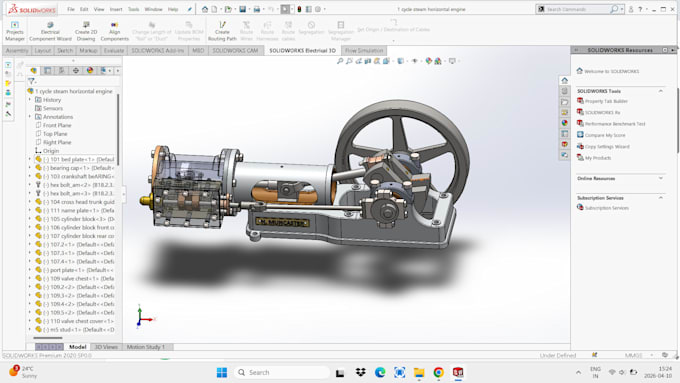Launch the Electrical Component Wizard
This screenshot has height=383, width=680.
[x=50, y=31]
